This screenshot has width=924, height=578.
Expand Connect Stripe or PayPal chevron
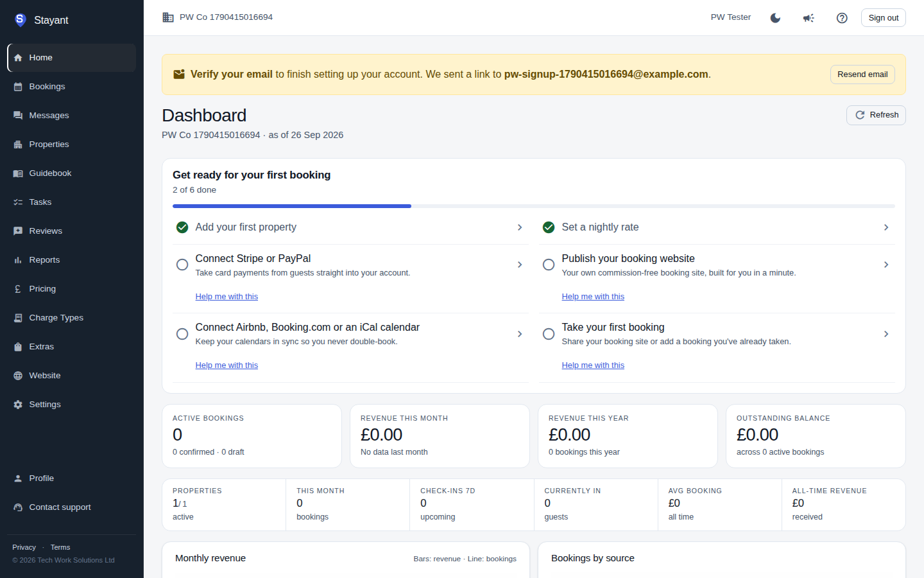point(520,265)
